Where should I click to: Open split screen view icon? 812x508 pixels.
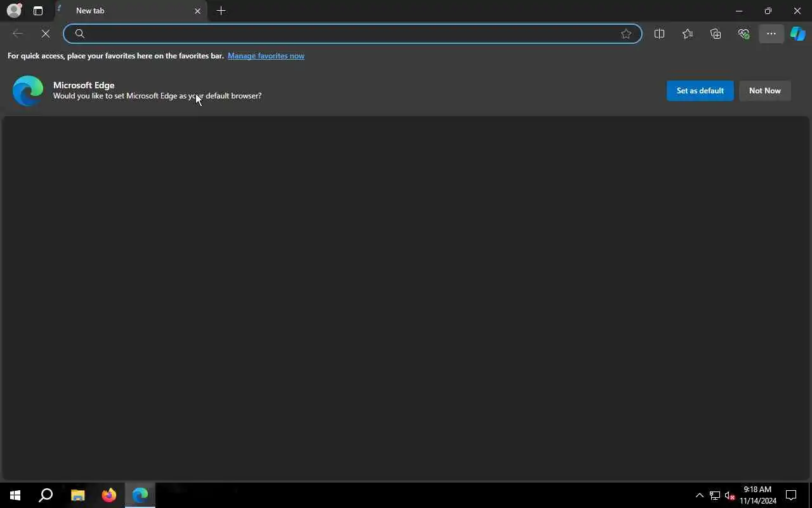click(659, 34)
